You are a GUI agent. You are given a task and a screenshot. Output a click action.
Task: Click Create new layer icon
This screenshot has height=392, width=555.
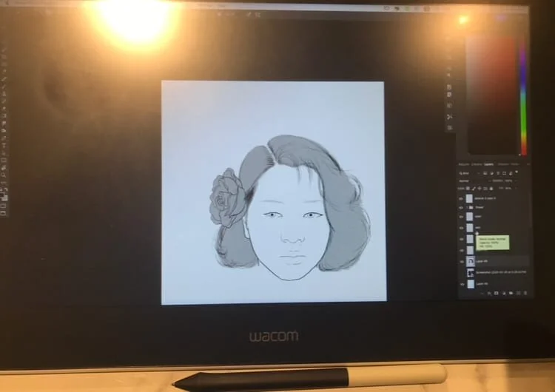coord(519,293)
